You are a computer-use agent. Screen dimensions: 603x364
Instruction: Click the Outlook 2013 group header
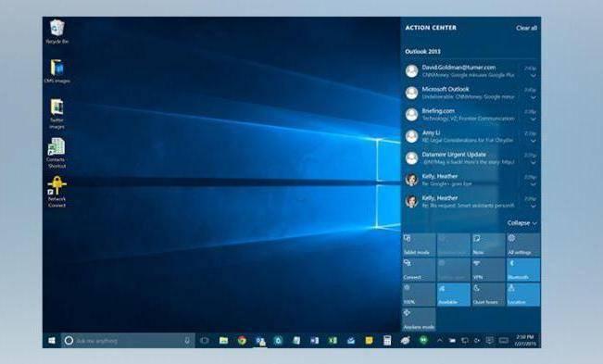[x=422, y=52]
